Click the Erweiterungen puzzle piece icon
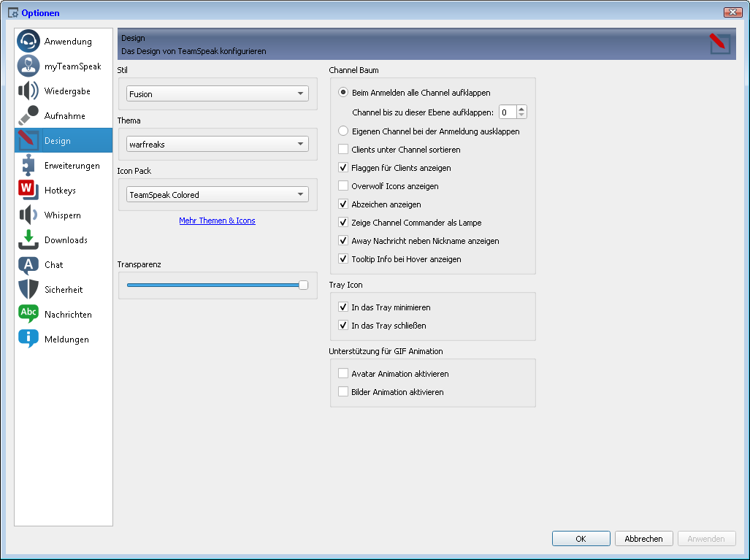The height and width of the screenshot is (560, 750). point(28,166)
